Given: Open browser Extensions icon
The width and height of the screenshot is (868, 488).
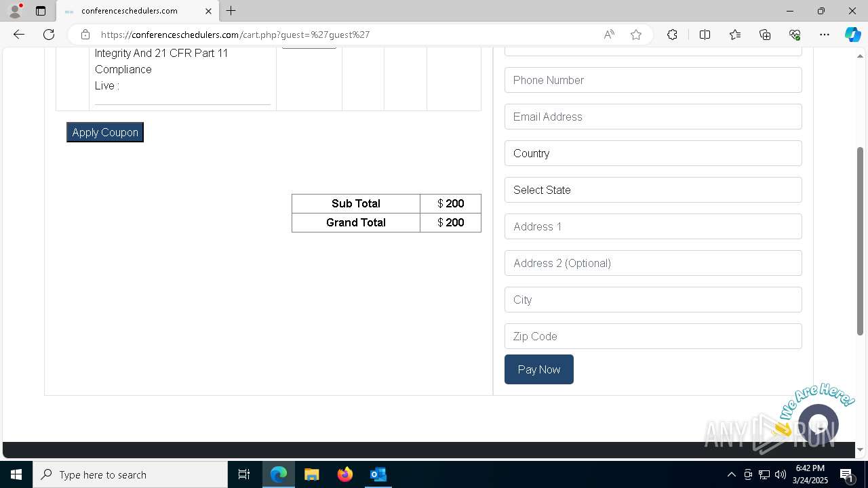Looking at the screenshot, I should 672,35.
